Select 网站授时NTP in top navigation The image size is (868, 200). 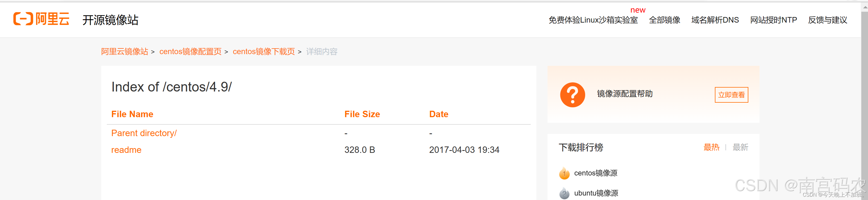click(x=773, y=20)
